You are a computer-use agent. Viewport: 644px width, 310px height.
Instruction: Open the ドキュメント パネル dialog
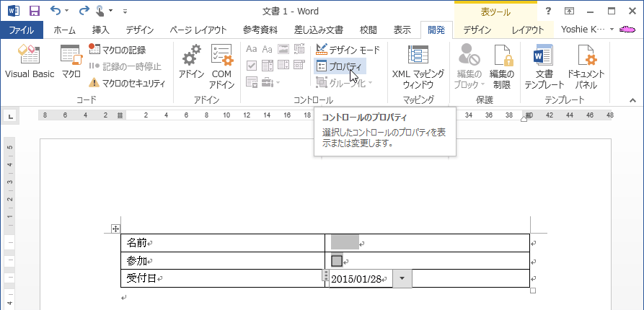pyautogui.click(x=586, y=67)
